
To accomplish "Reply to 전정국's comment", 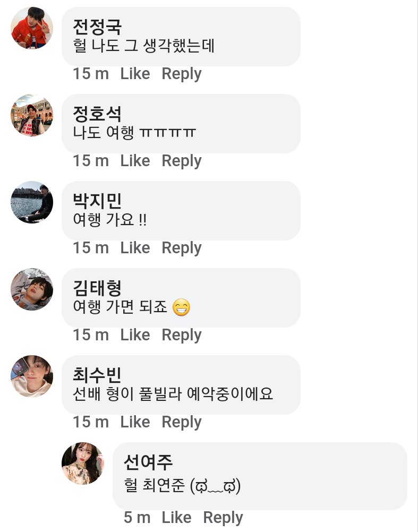I will (x=182, y=74).
